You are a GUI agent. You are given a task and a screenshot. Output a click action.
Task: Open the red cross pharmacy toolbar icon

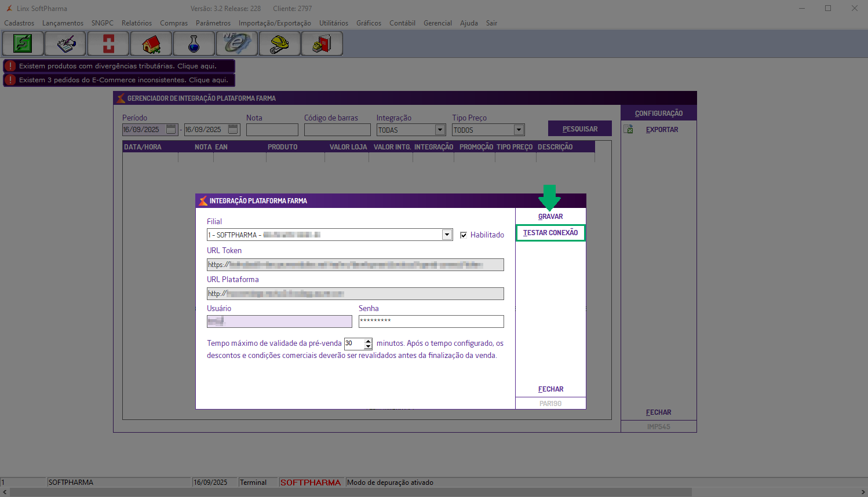[x=108, y=43]
